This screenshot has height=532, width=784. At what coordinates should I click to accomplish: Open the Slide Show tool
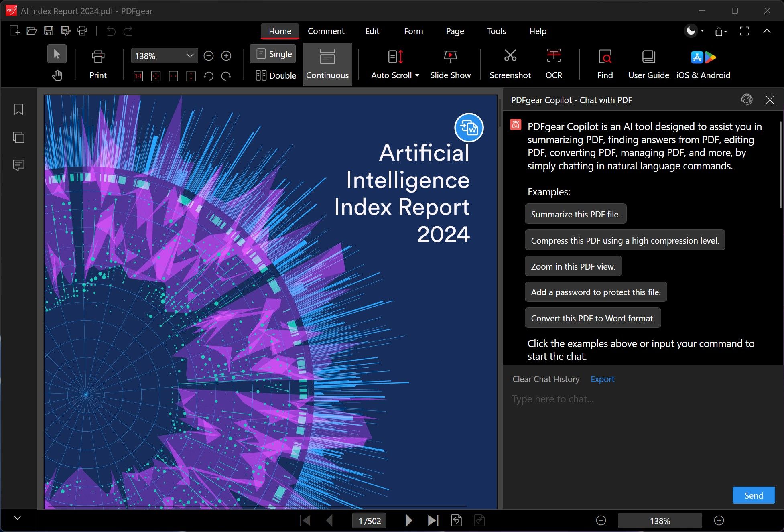click(451, 64)
